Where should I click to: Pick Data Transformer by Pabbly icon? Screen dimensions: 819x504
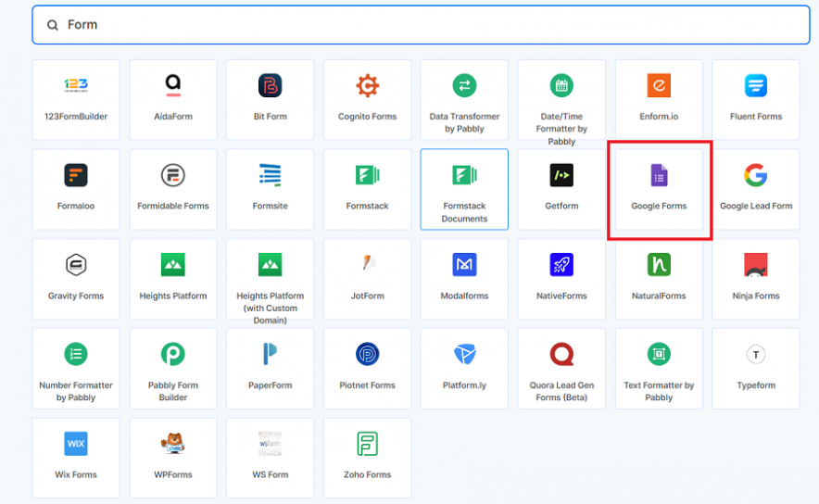coord(464,85)
